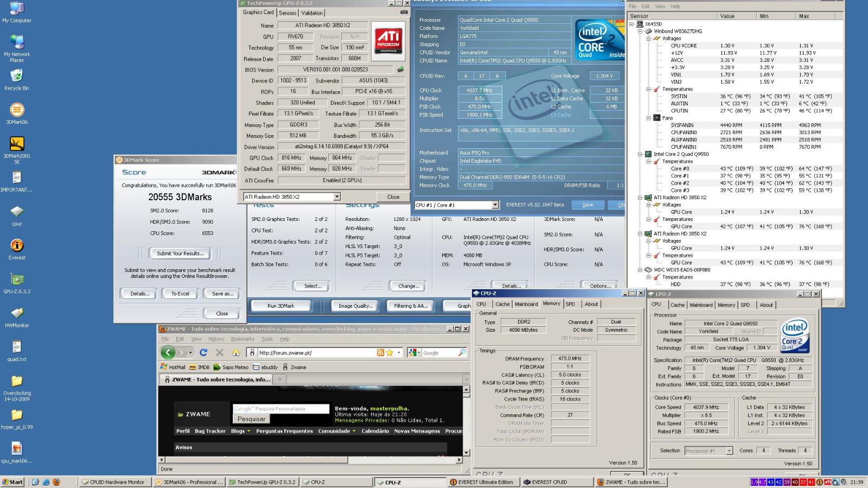Viewport: 868px width, 488px height.
Task: Collapse the Winbond W83627DHG node
Action: pos(640,31)
